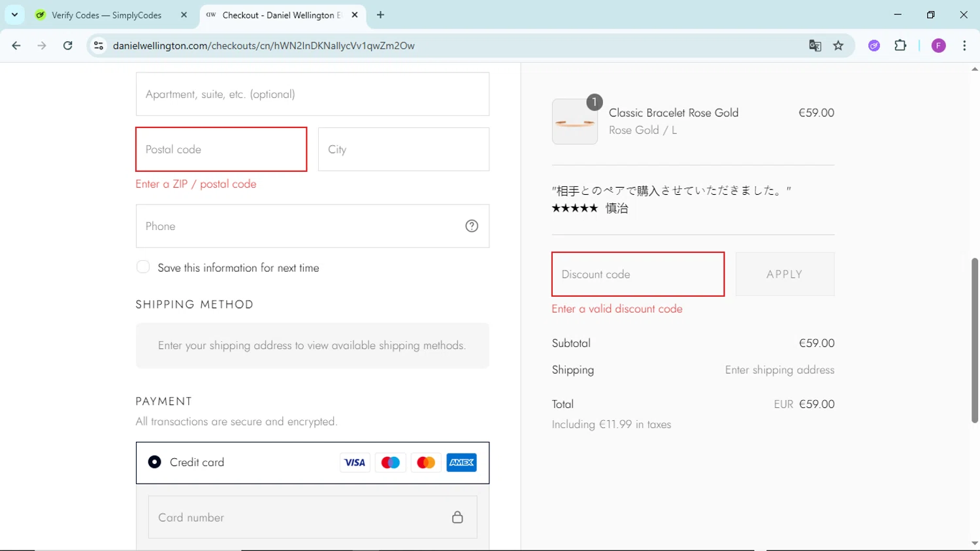
Task: Click the page vertical scrollbar thumb
Action: 975,340
